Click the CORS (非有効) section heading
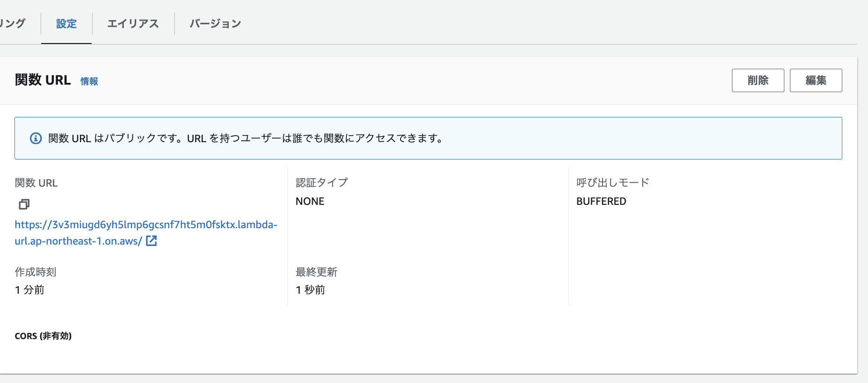Screen dimensions: 868x383 [43, 336]
